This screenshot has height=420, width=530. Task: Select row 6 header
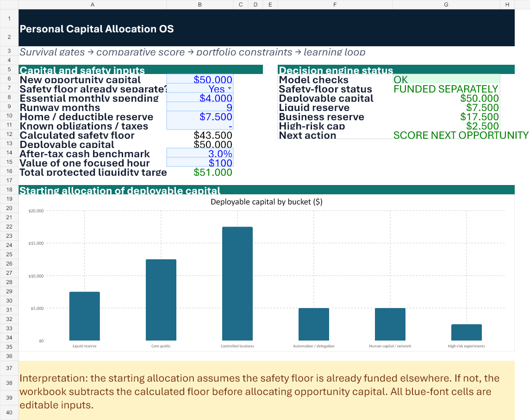[x=9, y=79]
